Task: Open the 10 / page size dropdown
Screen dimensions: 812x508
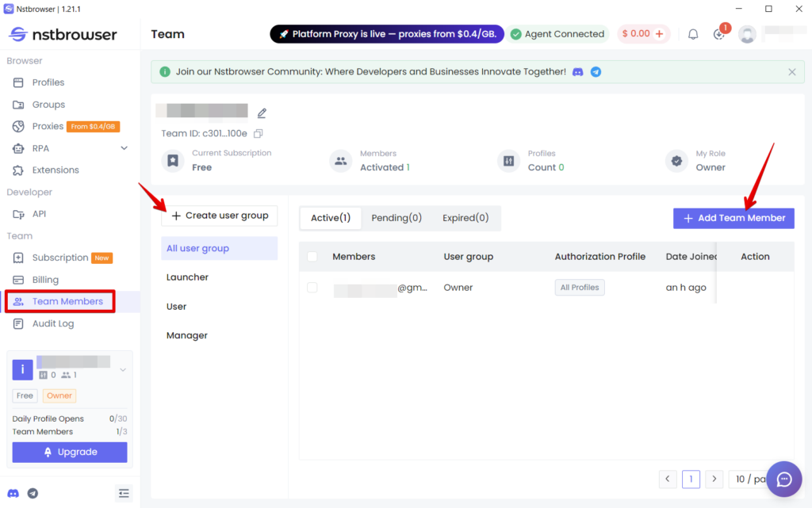Action: 749,479
